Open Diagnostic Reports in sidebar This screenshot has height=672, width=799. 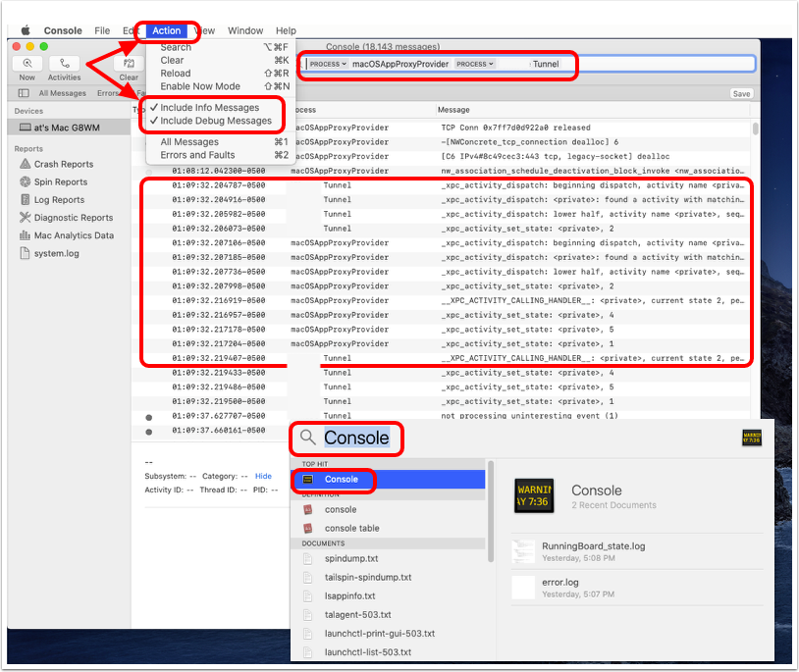[x=73, y=218]
